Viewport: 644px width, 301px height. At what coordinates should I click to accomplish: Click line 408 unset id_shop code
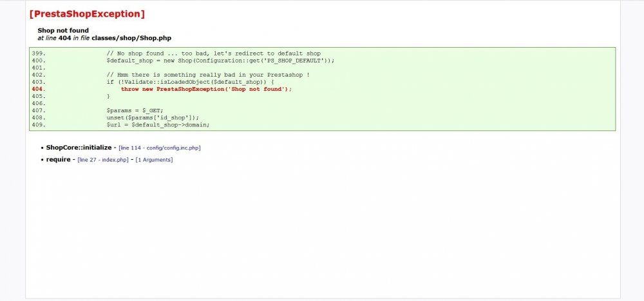[x=153, y=117]
